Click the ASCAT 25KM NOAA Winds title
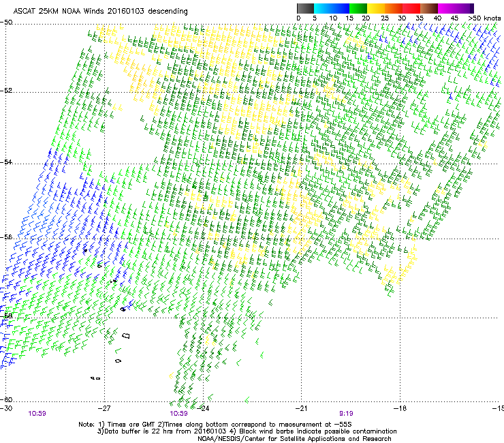504x443 pixels. [100, 12]
